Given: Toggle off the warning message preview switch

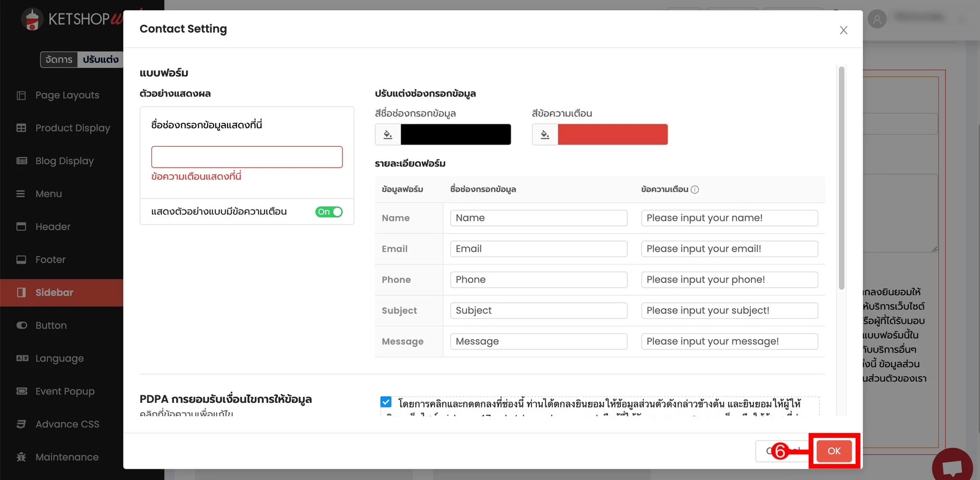Looking at the screenshot, I should pos(329,212).
